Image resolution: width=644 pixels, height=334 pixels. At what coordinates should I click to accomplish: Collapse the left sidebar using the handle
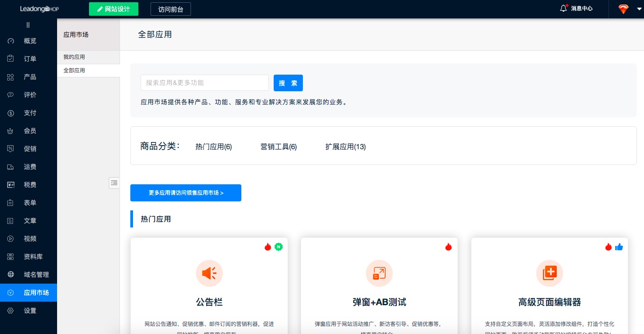(x=28, y=25)
